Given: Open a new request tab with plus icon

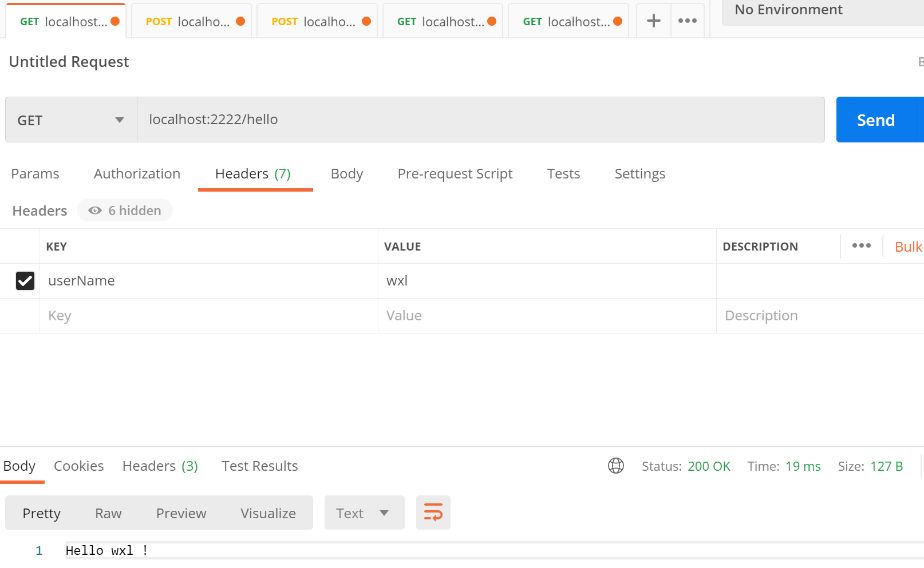Looking at the screenshot, I should [653, 21].
